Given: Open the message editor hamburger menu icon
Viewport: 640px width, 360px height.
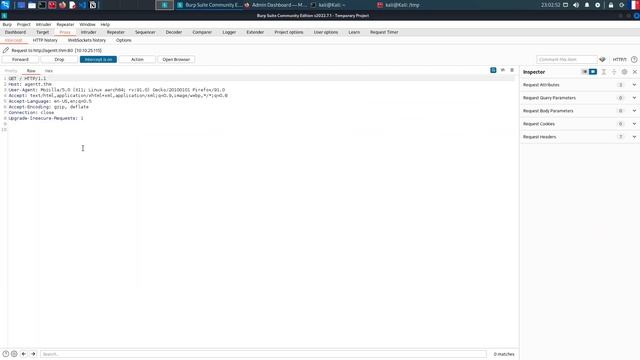Looking at the screenshot, I should click(x=512, y=70).
